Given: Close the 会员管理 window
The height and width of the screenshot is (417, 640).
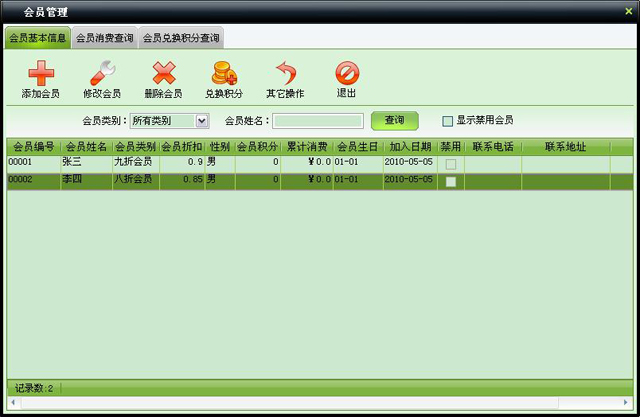Looking at the screenshot, I should click(x=628, y=10).
